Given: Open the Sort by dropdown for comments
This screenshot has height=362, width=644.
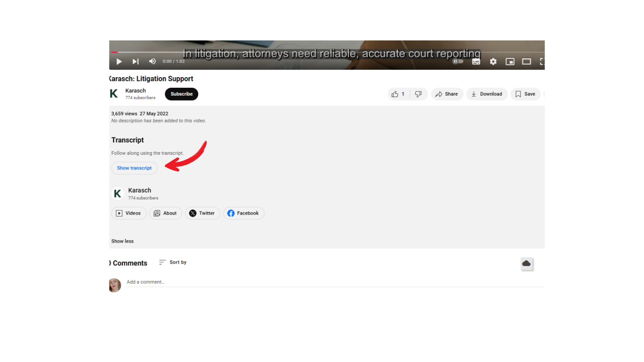Looking at the screenshot, I should click(x=173, y=262).
